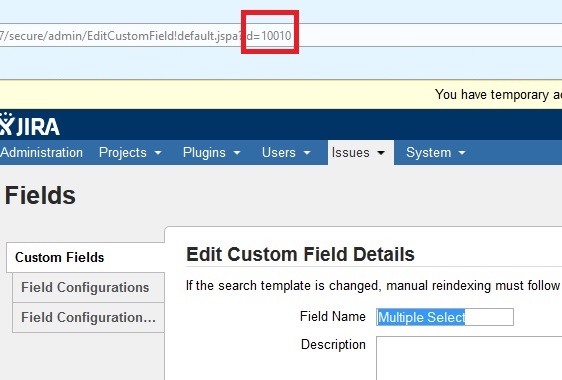Open the Field Configuration… sidebar tab
The image size is (562, 380).
pos(89,318)
